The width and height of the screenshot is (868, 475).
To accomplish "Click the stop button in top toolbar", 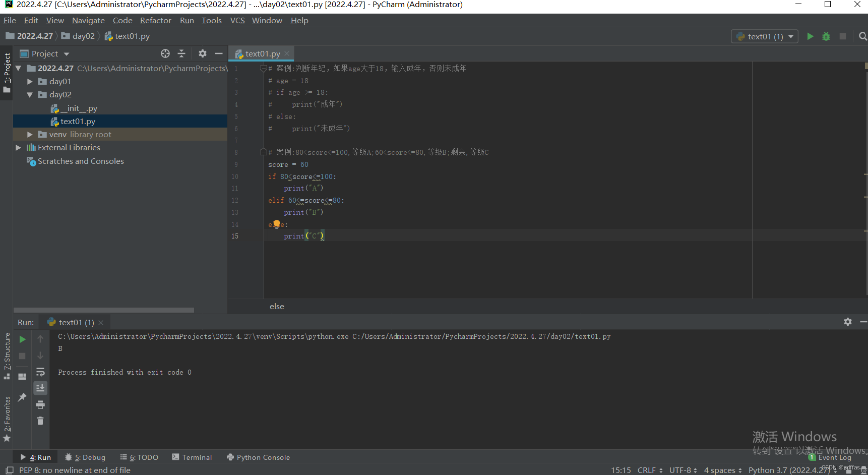I will pyautogui.click(x=842, y=36).
